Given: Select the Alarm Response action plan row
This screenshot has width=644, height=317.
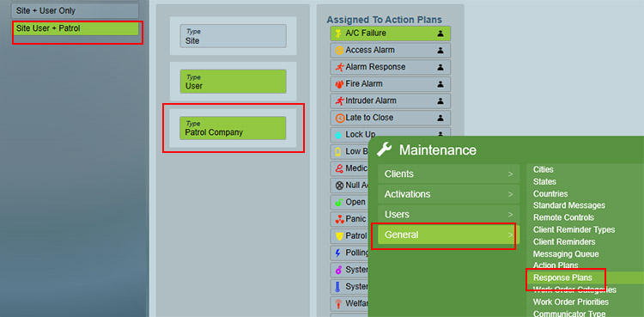Looking at the screenshot, I should click(390, 67).
